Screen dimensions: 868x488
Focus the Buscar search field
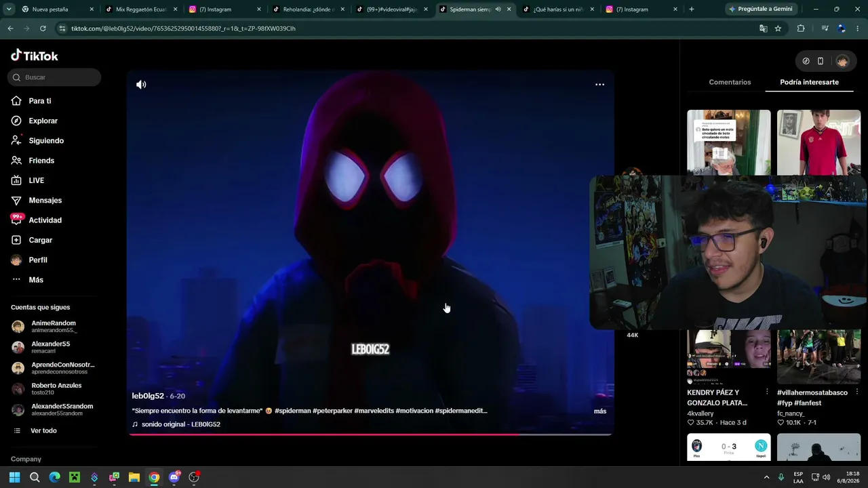coord(54,77)
